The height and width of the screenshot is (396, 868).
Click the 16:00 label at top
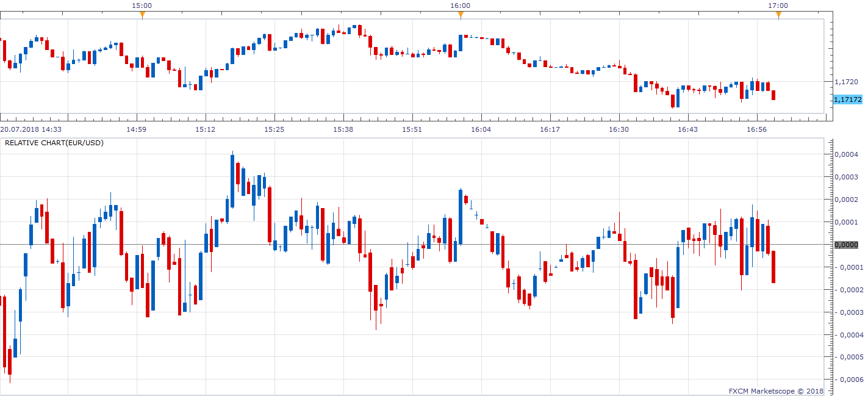point(461,5)
